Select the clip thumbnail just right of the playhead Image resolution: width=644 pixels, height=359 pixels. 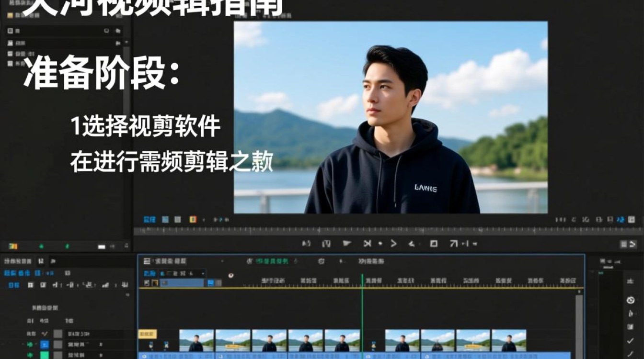click(402, 340)
